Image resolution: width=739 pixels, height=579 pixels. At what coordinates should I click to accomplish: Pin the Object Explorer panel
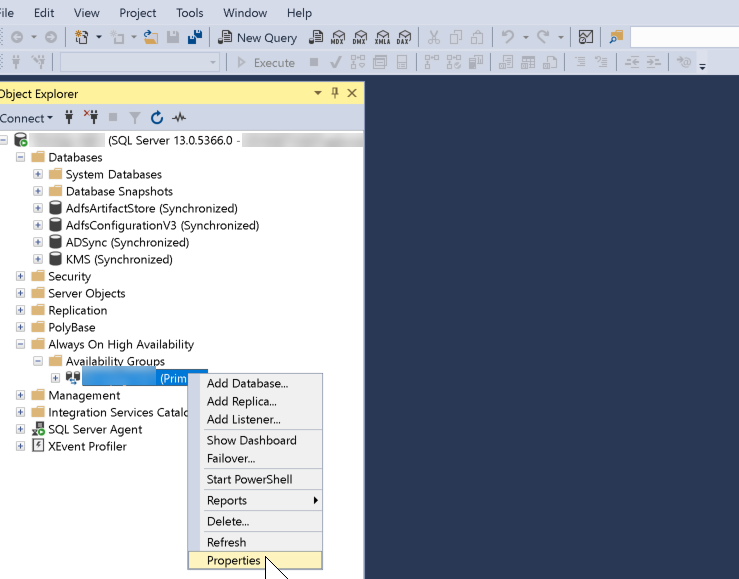tap(335, 93)
